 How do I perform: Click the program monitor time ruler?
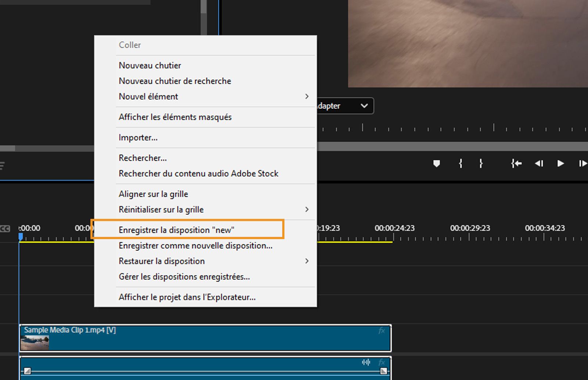coord(452,128)
